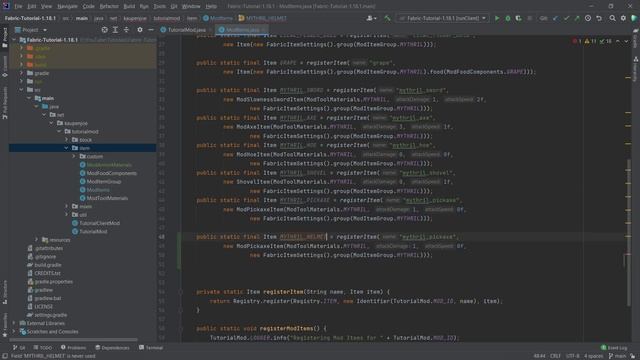Change the 4 spaces indent setting
The image size is (640, 360).
click(x=593, y=356)
